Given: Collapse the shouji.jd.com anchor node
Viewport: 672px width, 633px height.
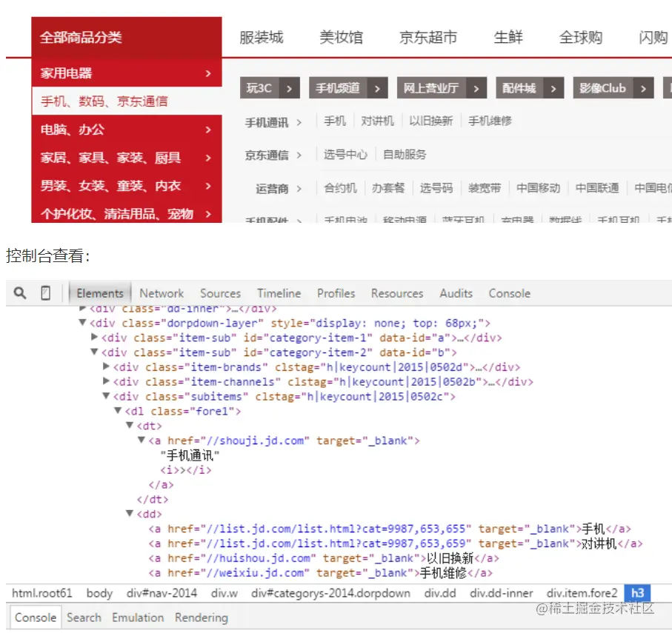Looking at the screenshot, I should pos(141,440).
